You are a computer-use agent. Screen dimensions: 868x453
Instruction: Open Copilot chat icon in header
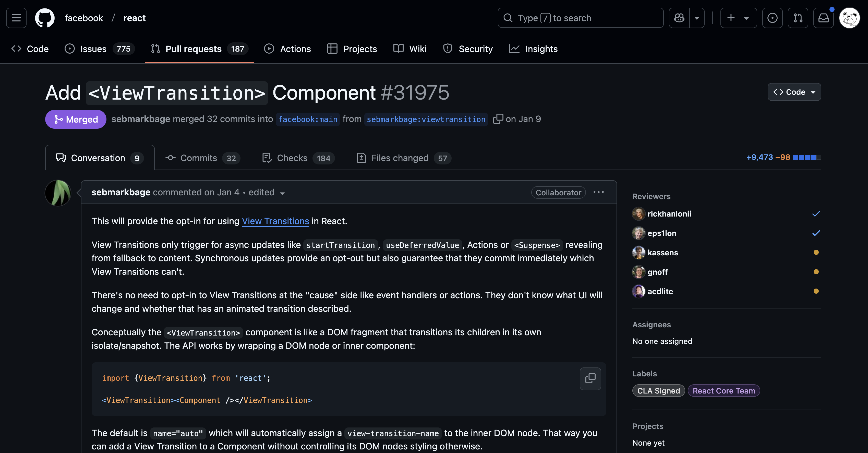pos(679,18)
